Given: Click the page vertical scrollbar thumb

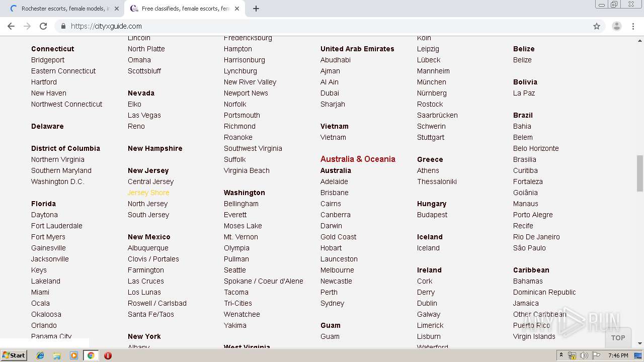Looking at the screenshot, I should pyautogui.click(x=640, y=173).
